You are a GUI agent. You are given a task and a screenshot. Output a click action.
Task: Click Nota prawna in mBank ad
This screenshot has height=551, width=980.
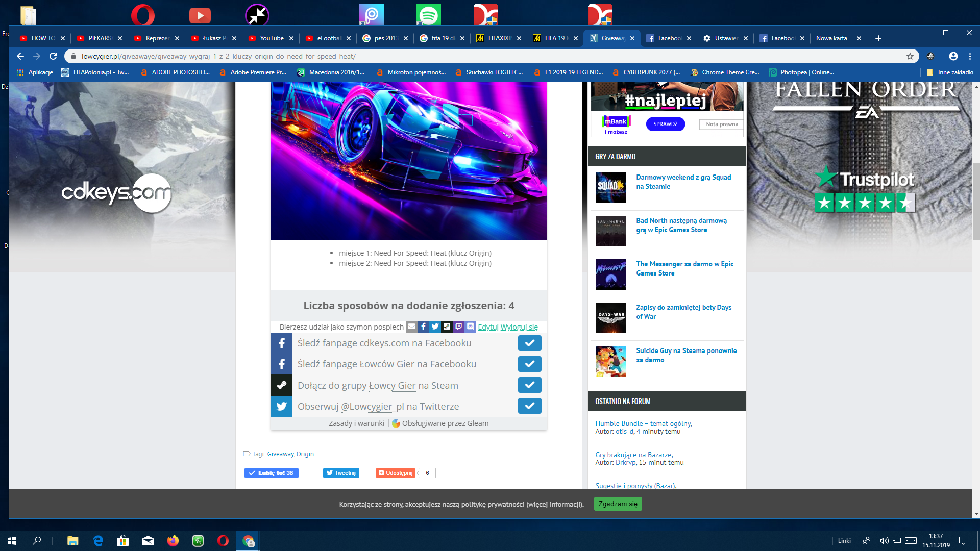coord(722,124)
